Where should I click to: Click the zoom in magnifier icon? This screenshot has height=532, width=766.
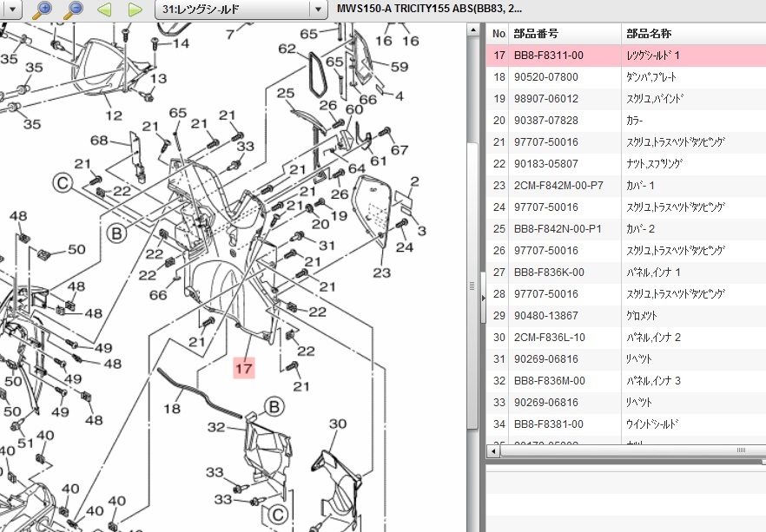[x=41, y=10]
